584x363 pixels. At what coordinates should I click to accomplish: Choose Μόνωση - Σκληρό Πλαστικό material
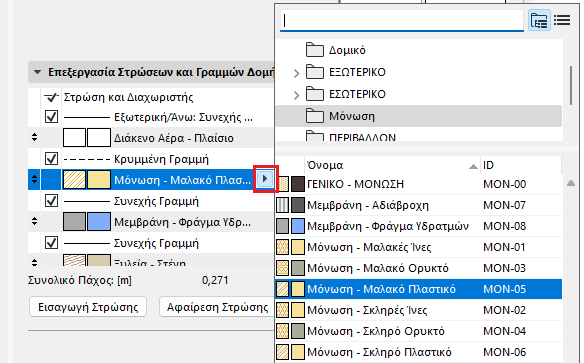(x=419, y=352)
